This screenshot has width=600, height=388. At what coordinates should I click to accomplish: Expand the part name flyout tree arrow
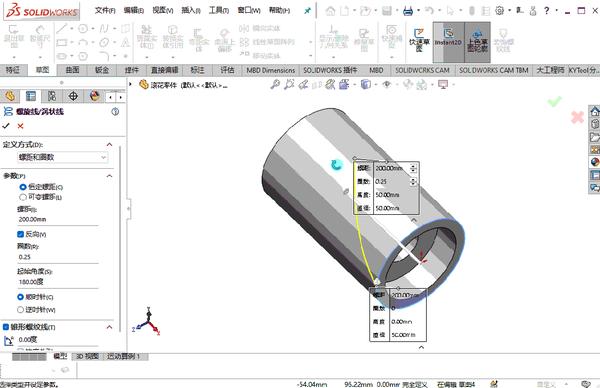(130, 84)
